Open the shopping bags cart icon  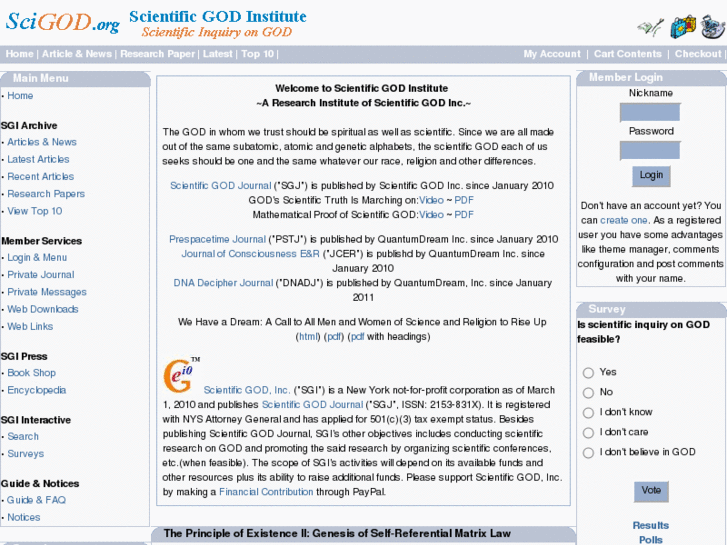pyautogui.click(x=683, y=27)
